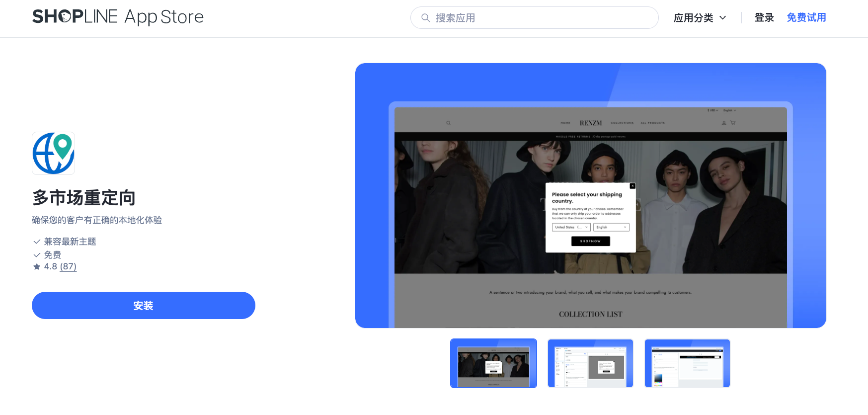Focus the 搜索应用 search field
Screen dimensions: 868x415
[x=534, y=18]
